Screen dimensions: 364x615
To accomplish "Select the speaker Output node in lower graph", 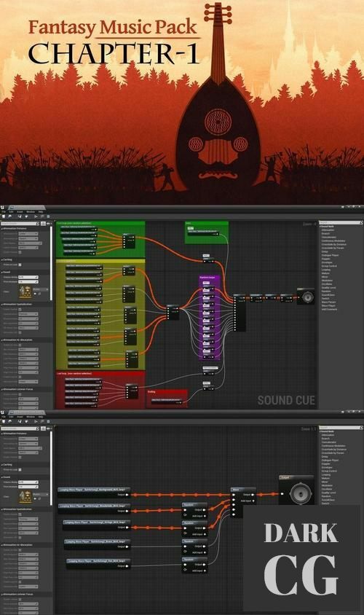I will [296, 490].
